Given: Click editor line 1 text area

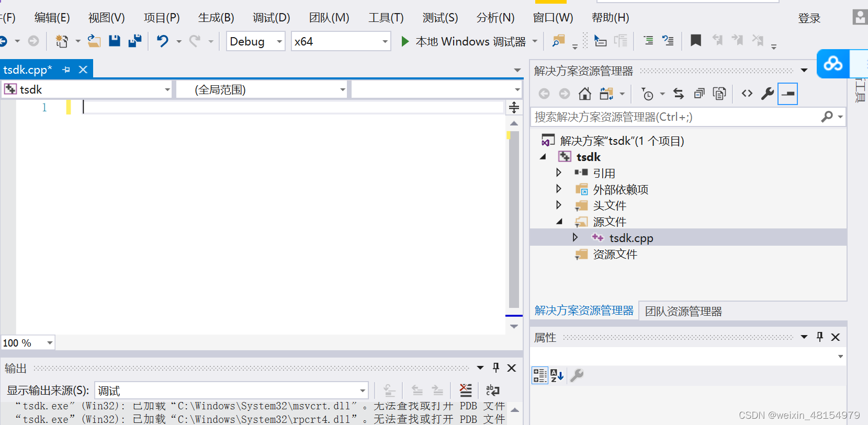Looking at the screenshot, I should click(293, 107).
